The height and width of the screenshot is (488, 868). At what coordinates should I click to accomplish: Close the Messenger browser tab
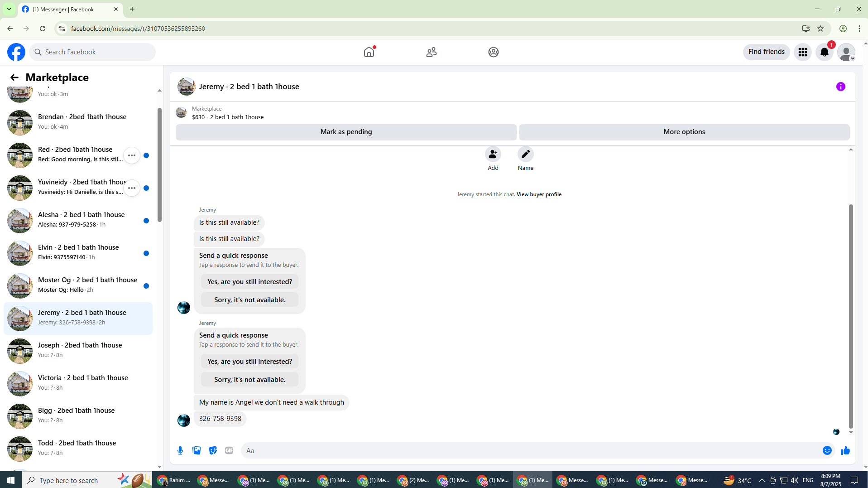click(116, 9)
